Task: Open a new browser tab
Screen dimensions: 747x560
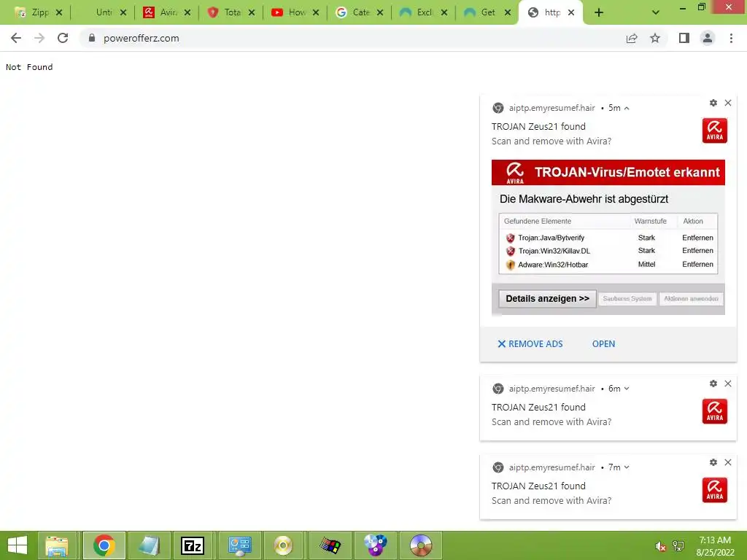Action: pyautogui.click(x=599, y=13)
